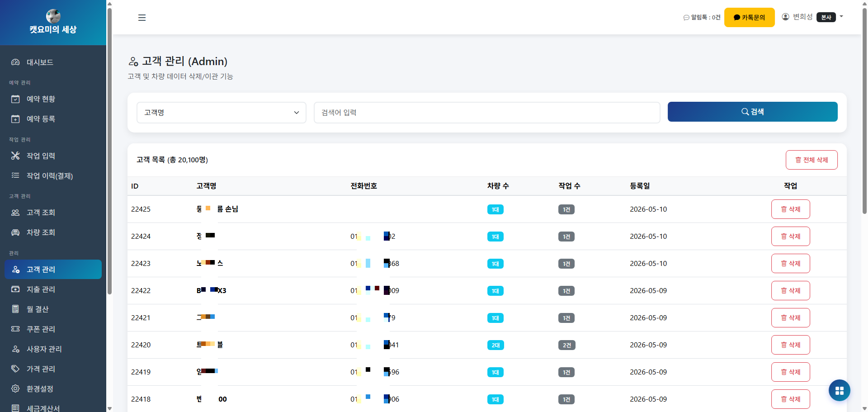Click the 1대 vehicle badge in row 22425

coord(495,210)
